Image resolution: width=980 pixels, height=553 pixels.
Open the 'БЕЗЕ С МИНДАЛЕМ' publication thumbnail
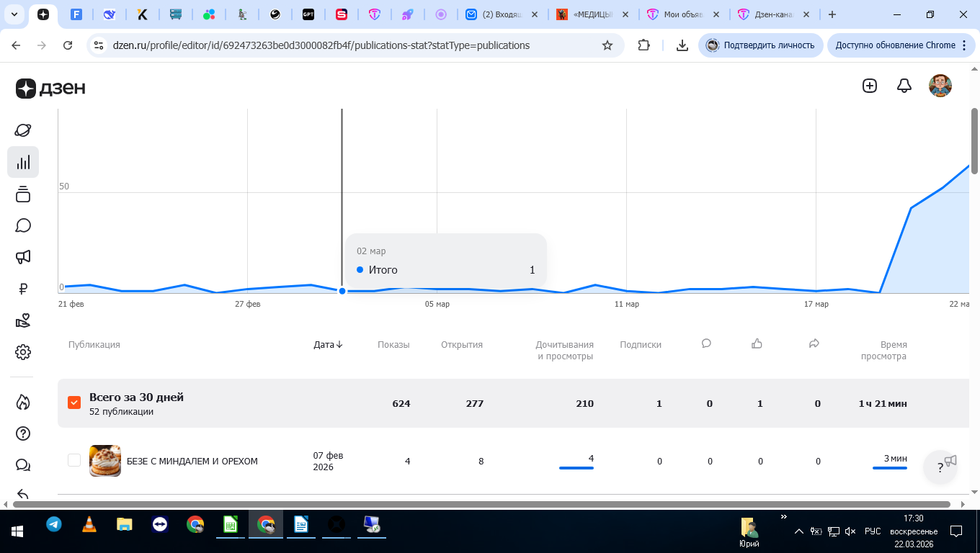105,461
